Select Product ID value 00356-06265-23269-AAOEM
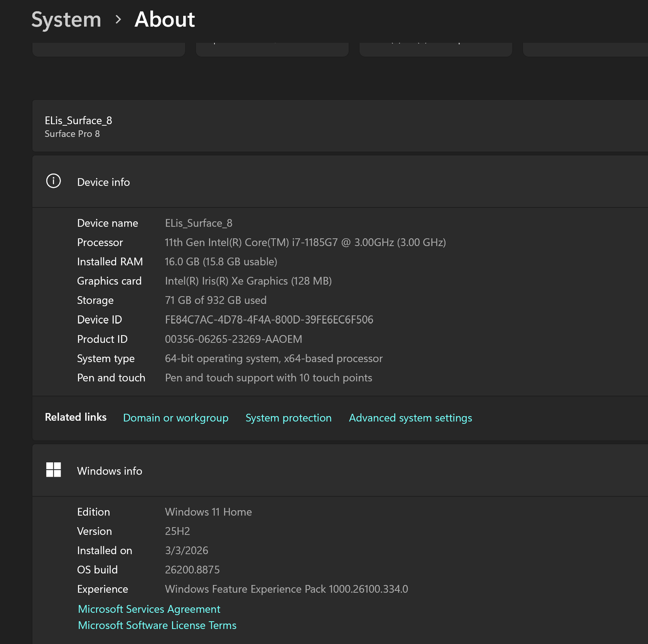This screenshot has height=644, width=648. (x=234, y=339)
